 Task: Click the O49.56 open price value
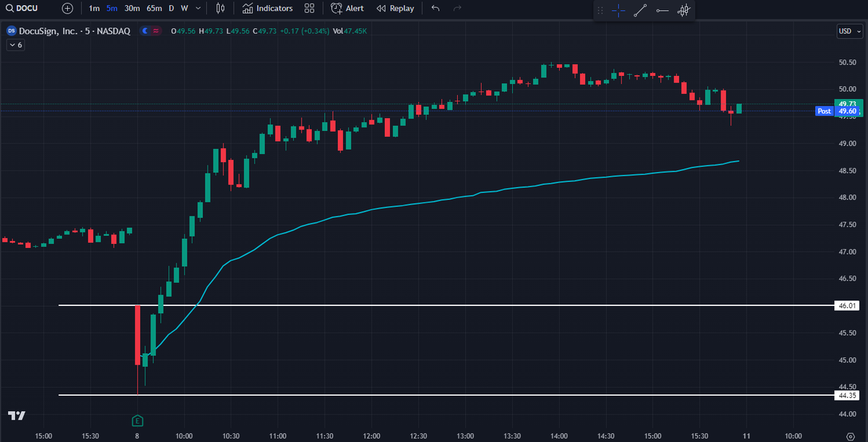(184, 30)
